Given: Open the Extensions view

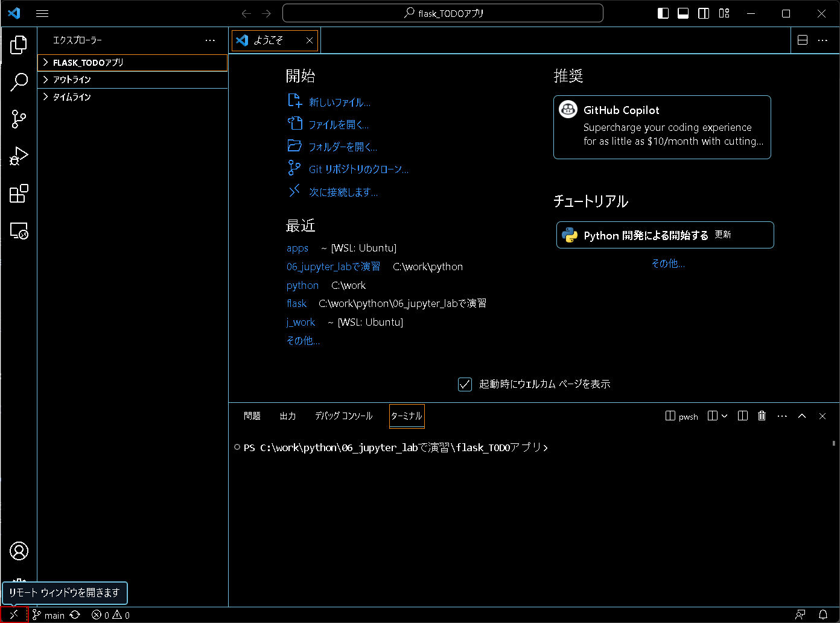Looking at the screenshot, I should pos(19,194).
